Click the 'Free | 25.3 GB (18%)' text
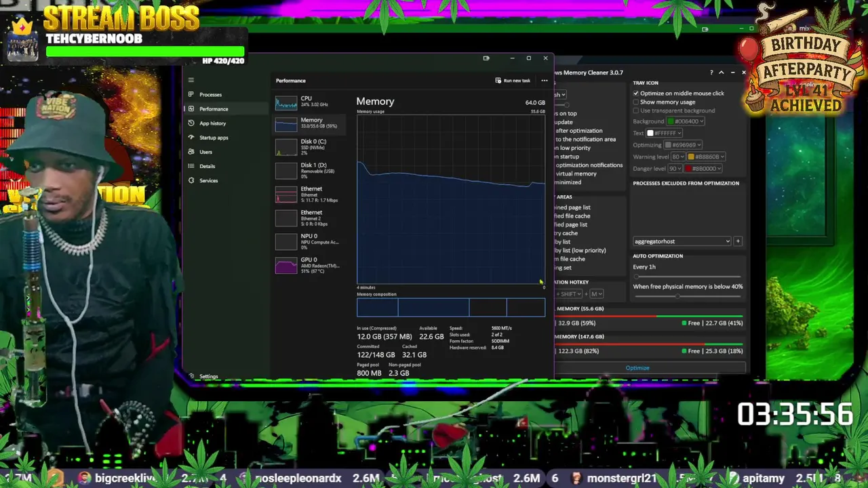The image size is (868, 488). 715,351
